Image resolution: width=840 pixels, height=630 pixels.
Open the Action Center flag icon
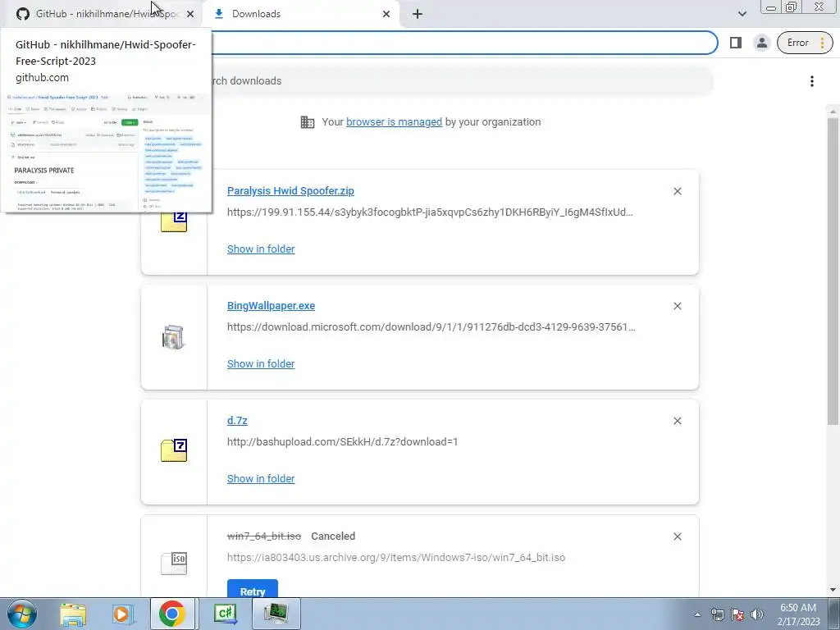[737, 615]
